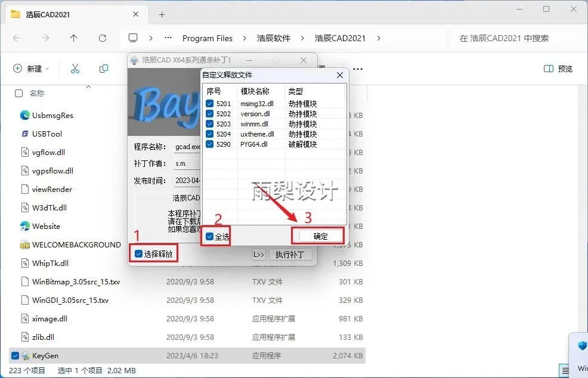Expand chevron after 浩辰软件
Viewport: 588px width, 378px height.
click(x=302, y=38)
